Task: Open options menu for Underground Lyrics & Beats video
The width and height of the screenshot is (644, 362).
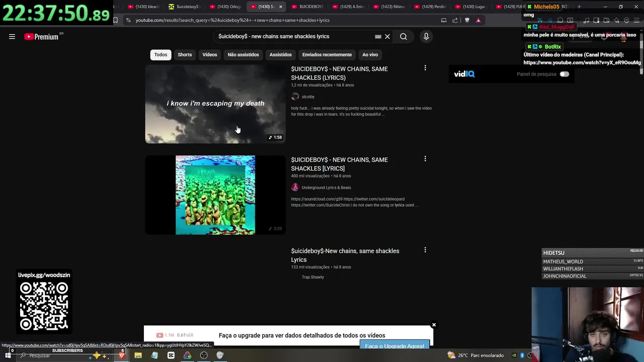Action: tap(425, 159)
